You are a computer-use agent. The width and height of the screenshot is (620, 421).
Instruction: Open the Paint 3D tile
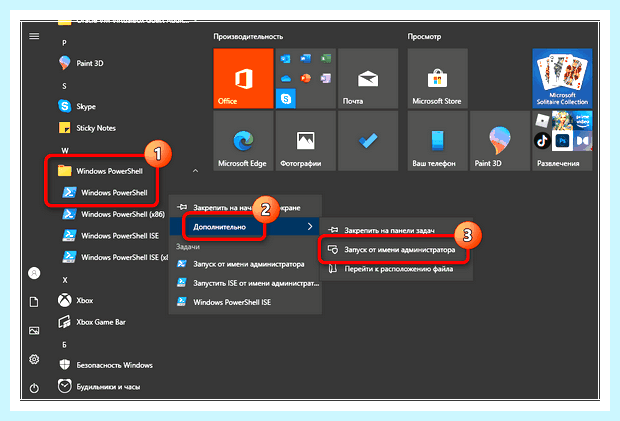(x=500, y=141)
